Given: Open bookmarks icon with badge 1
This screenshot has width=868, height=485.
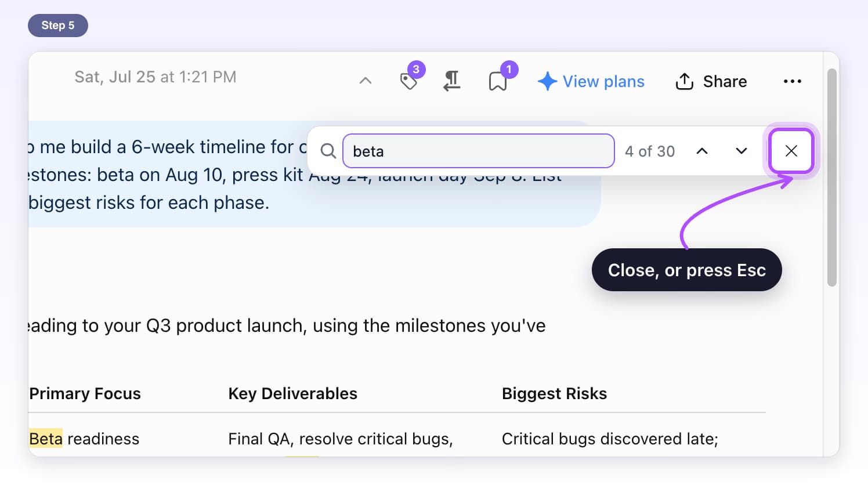Looking at the screenshot, I should click(498, 81).
